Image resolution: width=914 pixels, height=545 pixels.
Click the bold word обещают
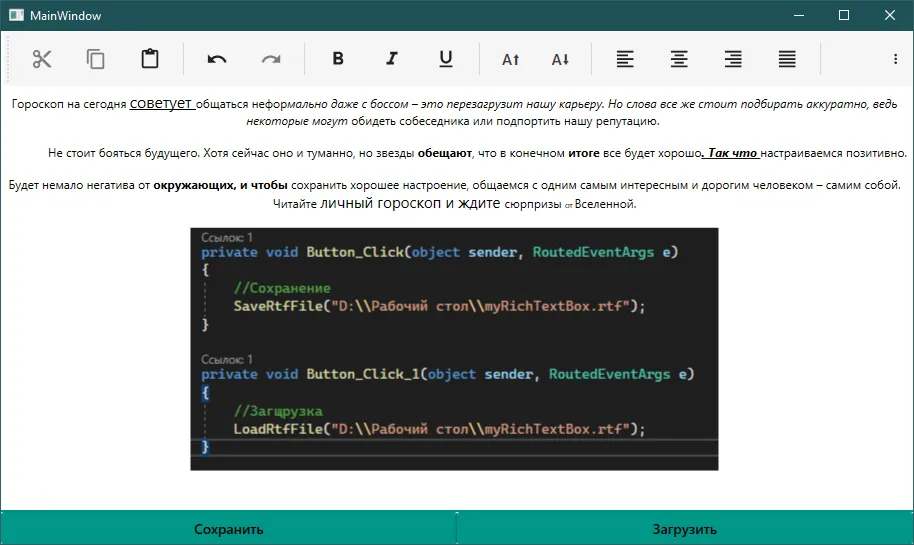(445, 153)
